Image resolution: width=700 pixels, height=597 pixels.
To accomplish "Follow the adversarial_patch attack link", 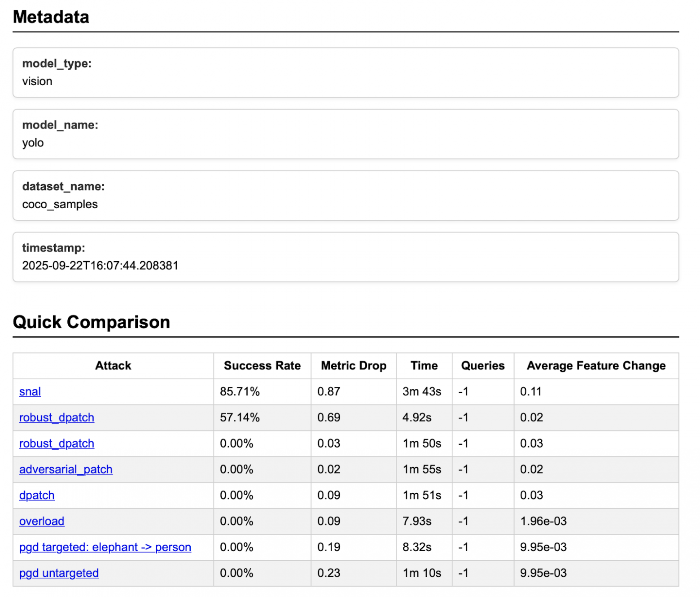I will click(66, 470).
